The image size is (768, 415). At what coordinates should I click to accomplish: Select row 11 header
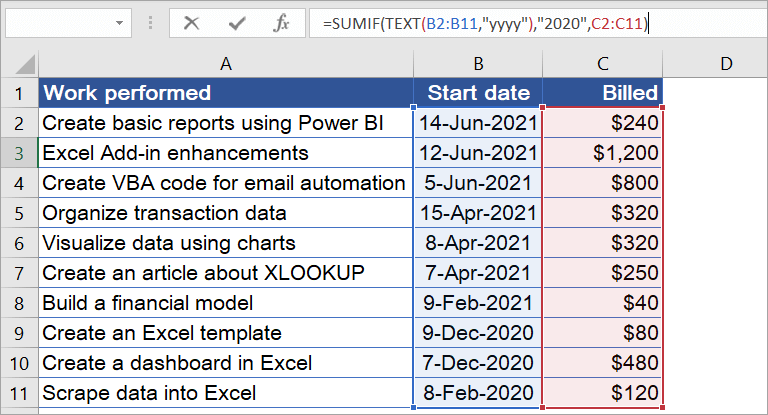click(x=18, y=393)
